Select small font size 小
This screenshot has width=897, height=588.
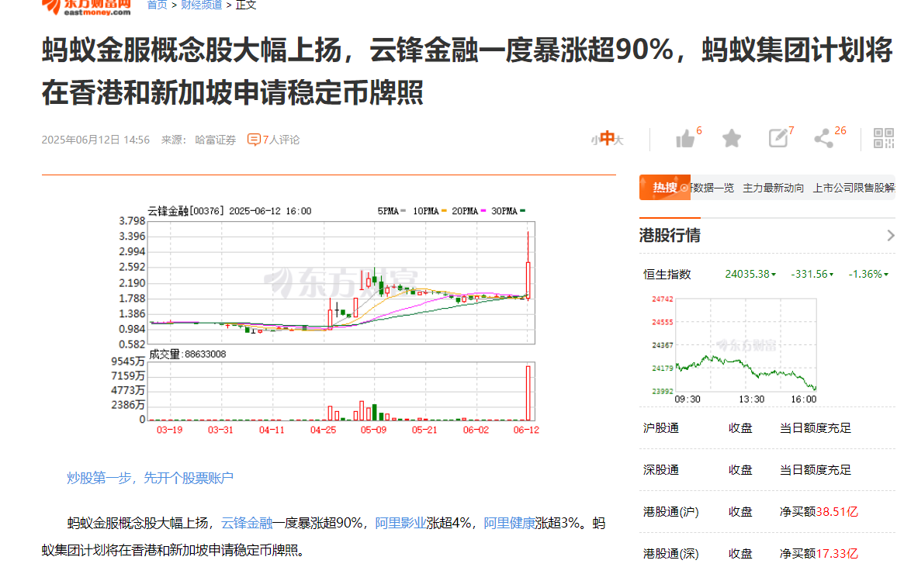[x=595, y=140]
